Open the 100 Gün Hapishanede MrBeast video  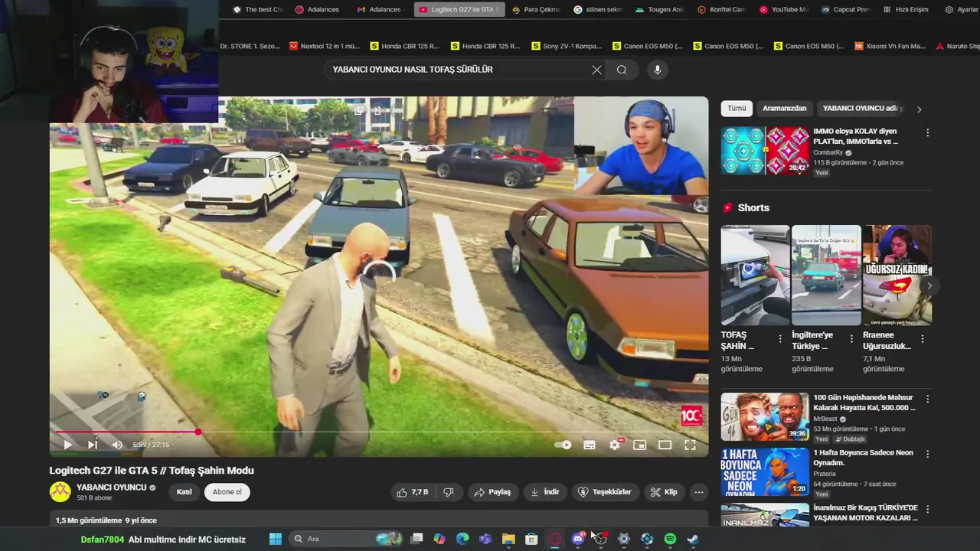tap(765, 417)
